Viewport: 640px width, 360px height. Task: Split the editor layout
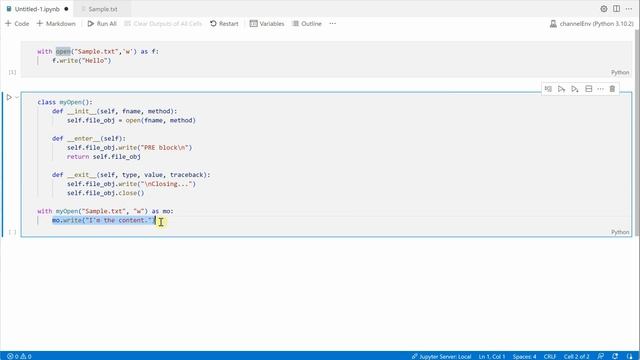616,9
